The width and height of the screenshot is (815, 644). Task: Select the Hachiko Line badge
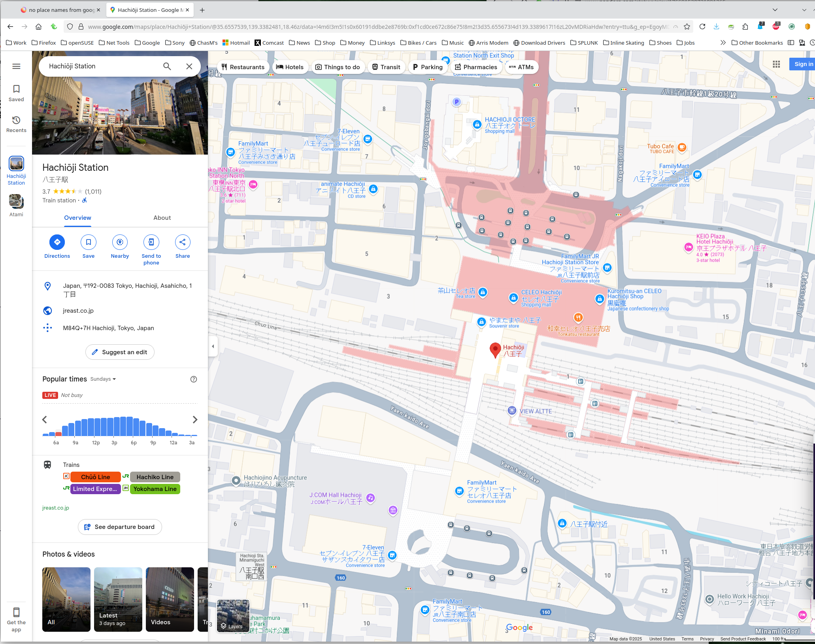(155, 477)
